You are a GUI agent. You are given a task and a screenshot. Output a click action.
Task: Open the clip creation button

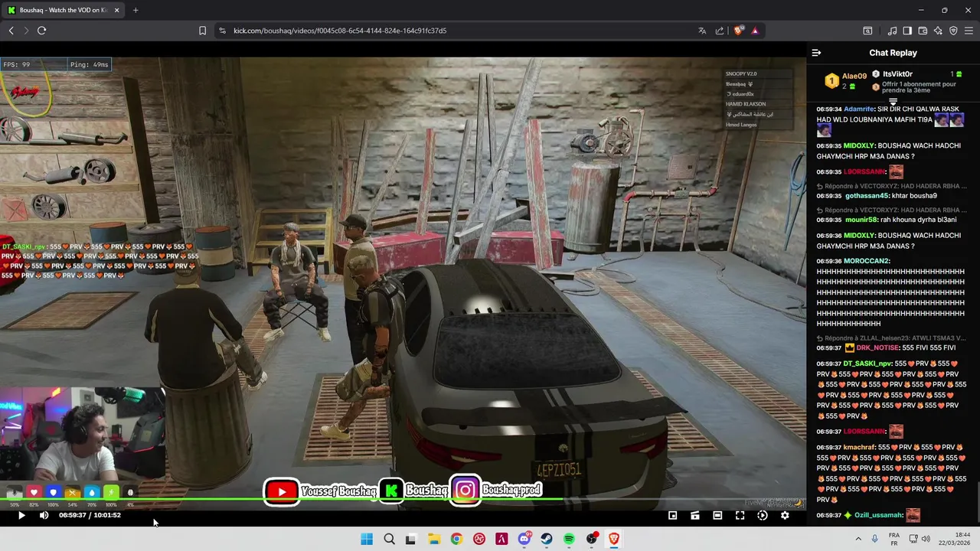[x=695, y=516]
